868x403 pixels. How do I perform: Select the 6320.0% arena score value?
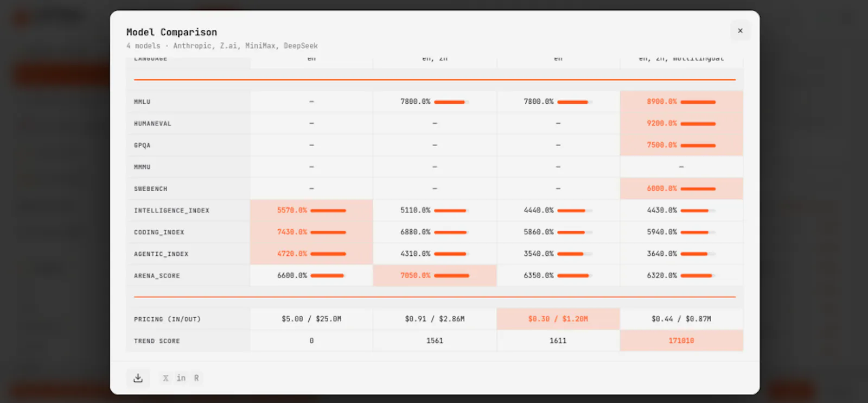tap(662, 275)
